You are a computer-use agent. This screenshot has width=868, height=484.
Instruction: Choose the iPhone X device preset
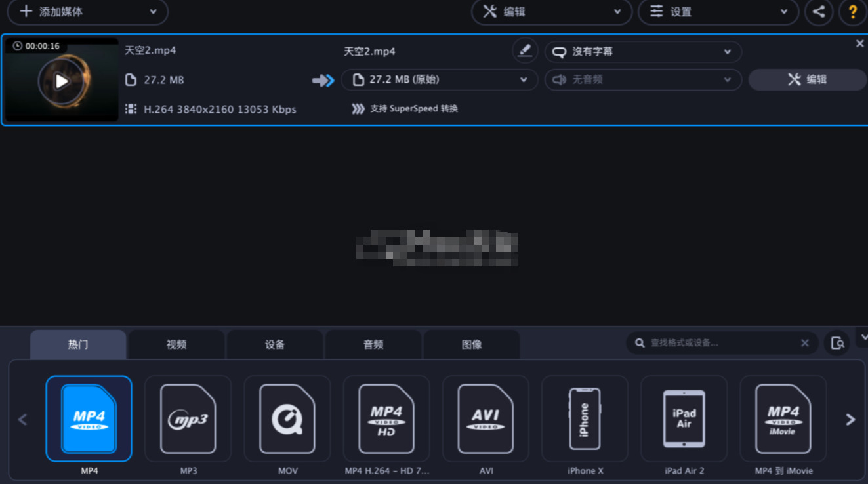[585, 419]
